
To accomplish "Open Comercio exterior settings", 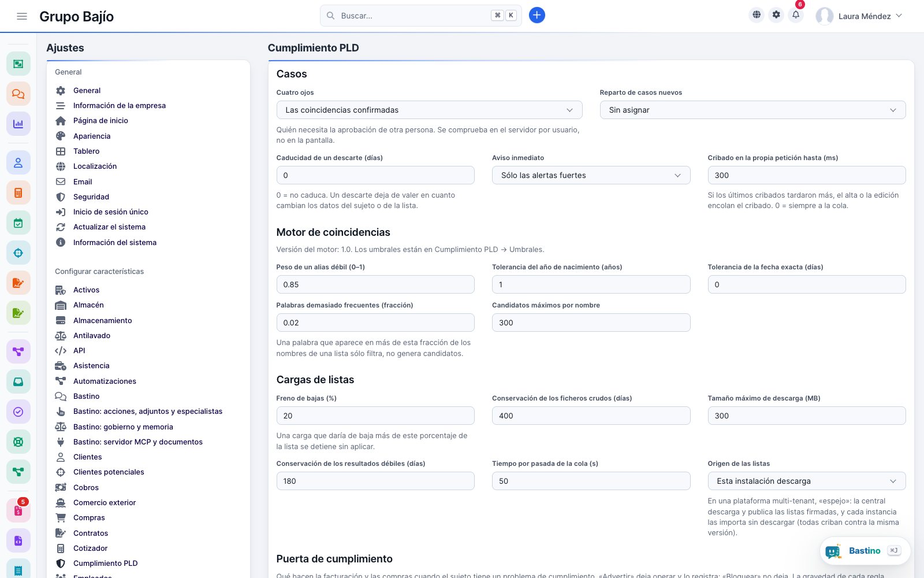I will [x=104, y=502].
